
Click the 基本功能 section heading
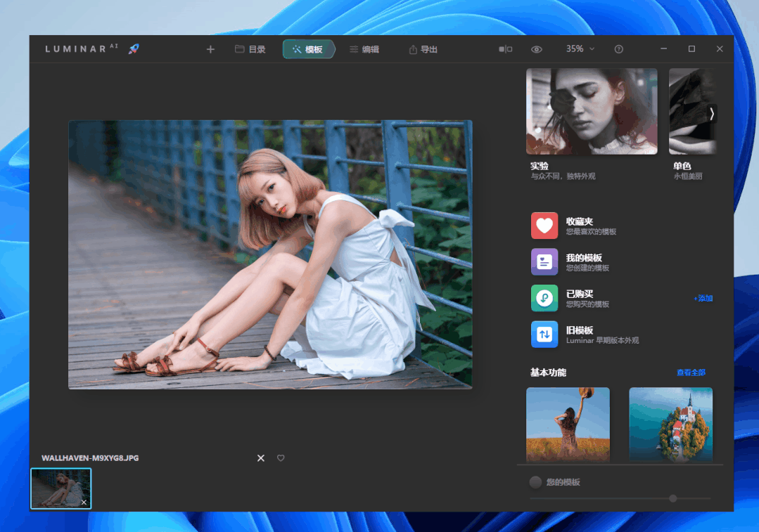coord(548,372)
